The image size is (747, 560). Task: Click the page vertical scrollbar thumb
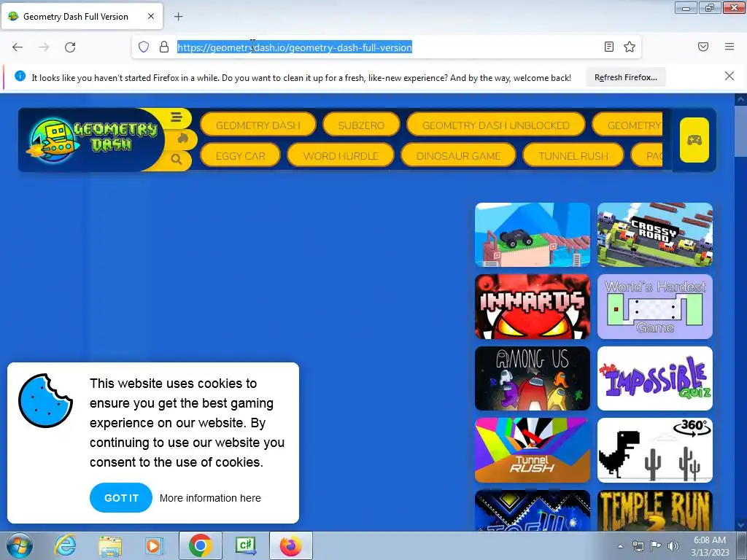point(740,131)
